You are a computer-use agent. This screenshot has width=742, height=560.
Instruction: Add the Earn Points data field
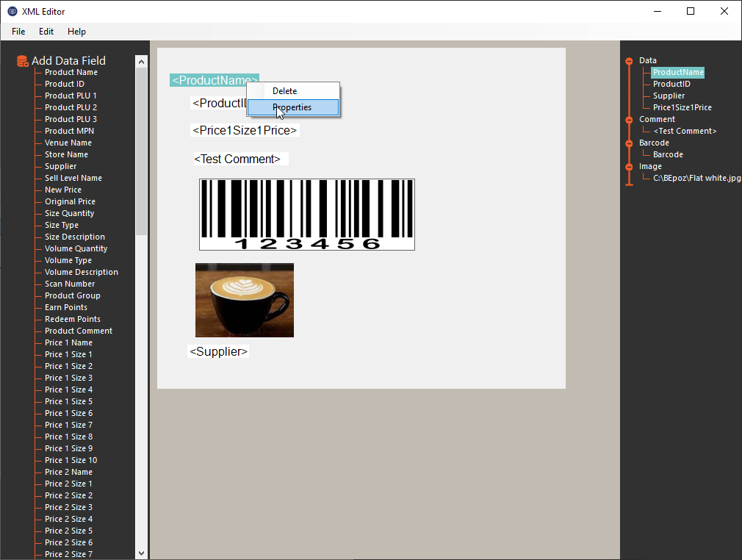pyautogui.click(x=66, y=308)
